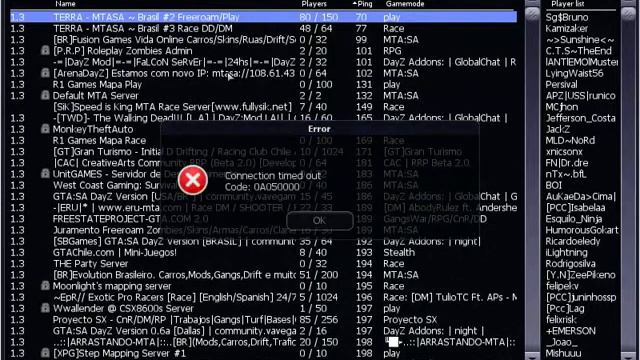Select the ARRASTANDO-MTA [BR] server name

pyautogui.click(x=174, y=342)
